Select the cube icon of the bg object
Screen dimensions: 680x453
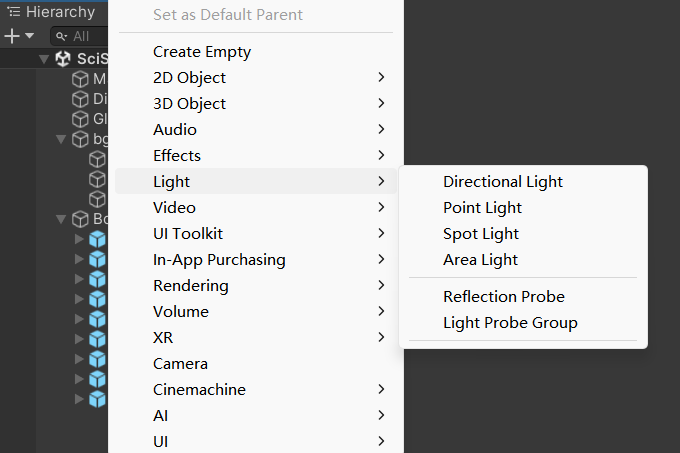click(81, 139)
